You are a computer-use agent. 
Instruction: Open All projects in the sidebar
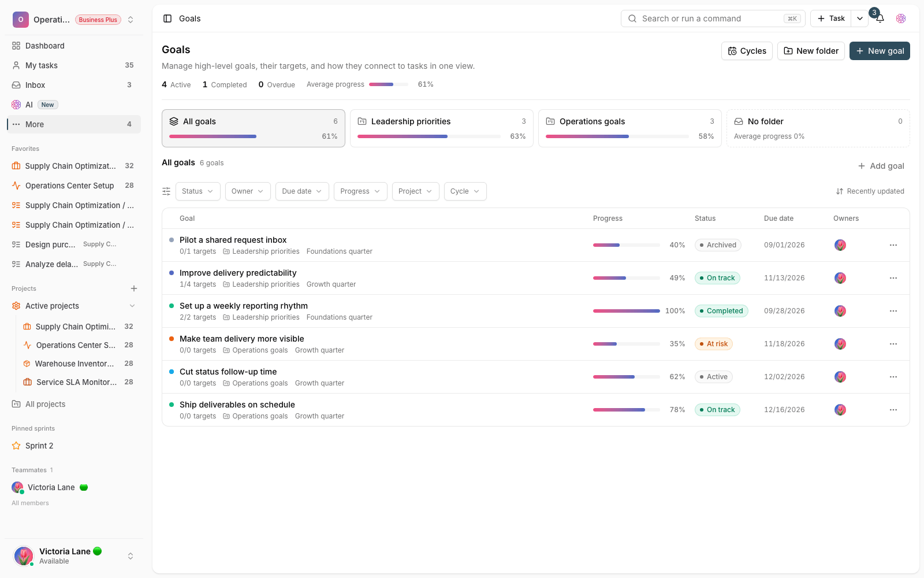pyautogui.click(x=73, y=404)
